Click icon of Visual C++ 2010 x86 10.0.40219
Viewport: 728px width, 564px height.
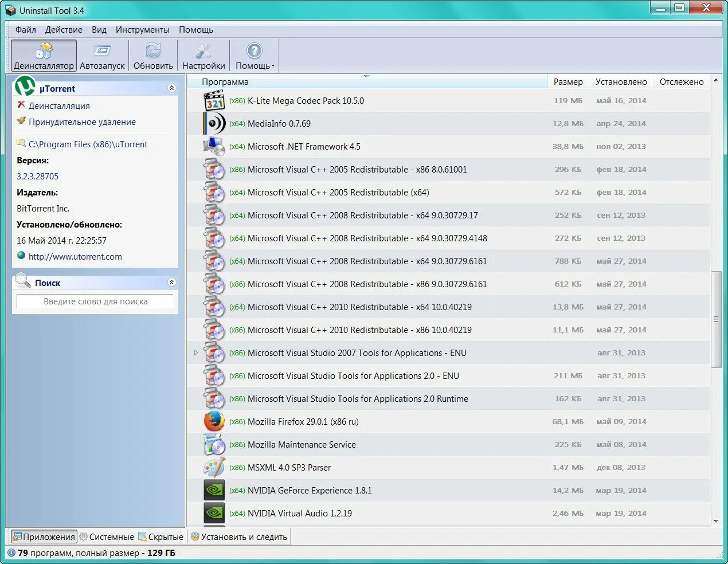[x=214, y=330]
